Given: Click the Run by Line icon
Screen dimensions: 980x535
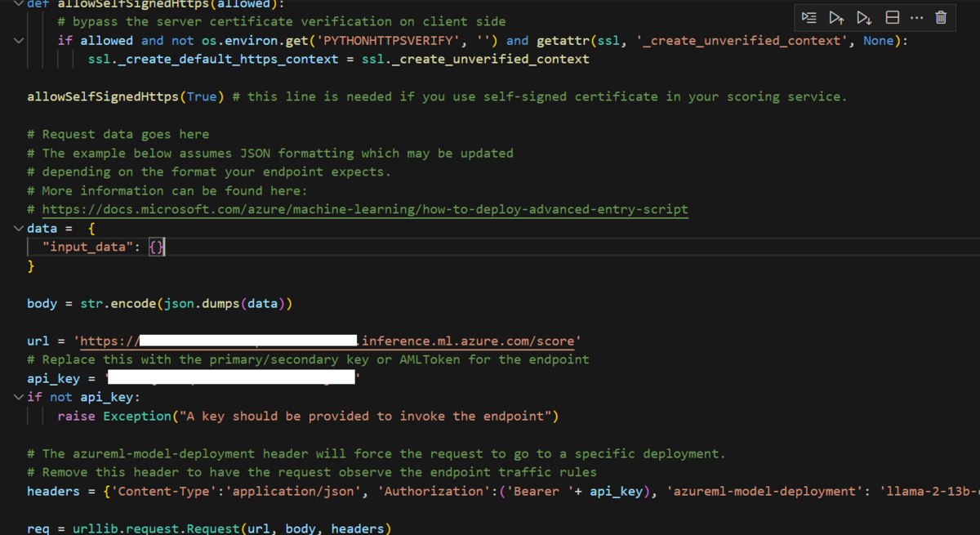Looking at the screenshot, I should pyautogui.click(x=808, y=17).
